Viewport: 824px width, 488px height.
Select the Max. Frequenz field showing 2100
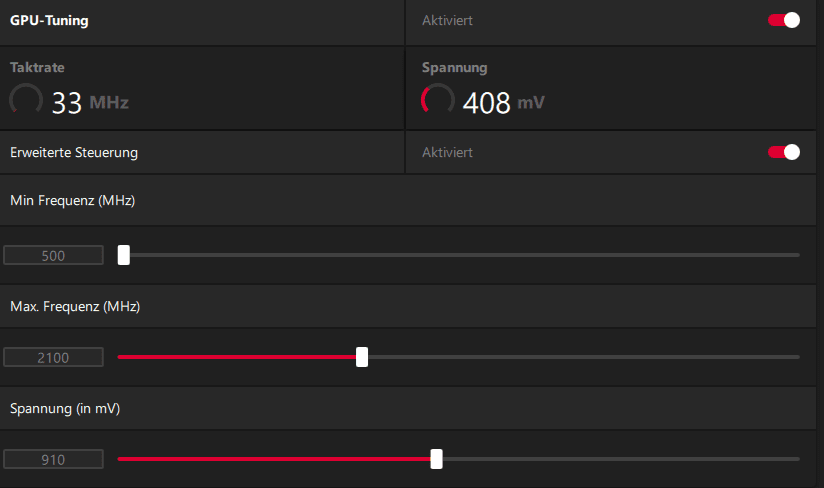click(x=54, y=357)
